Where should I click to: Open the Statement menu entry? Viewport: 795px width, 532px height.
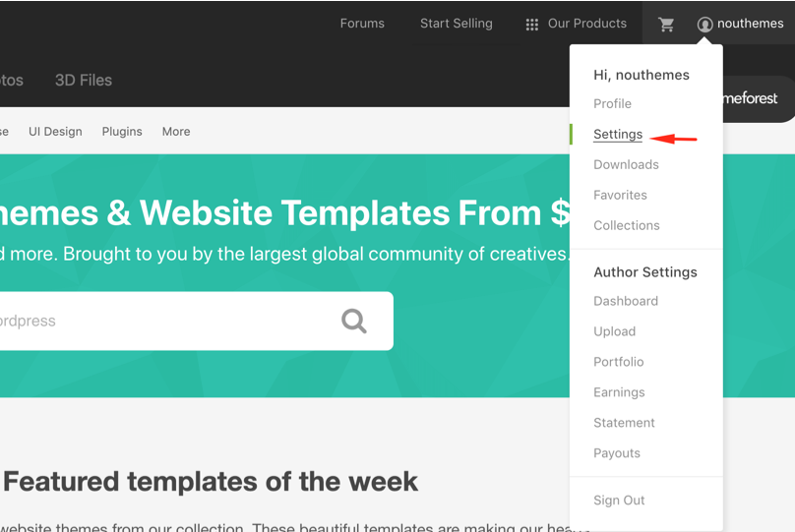coord(624,423)
